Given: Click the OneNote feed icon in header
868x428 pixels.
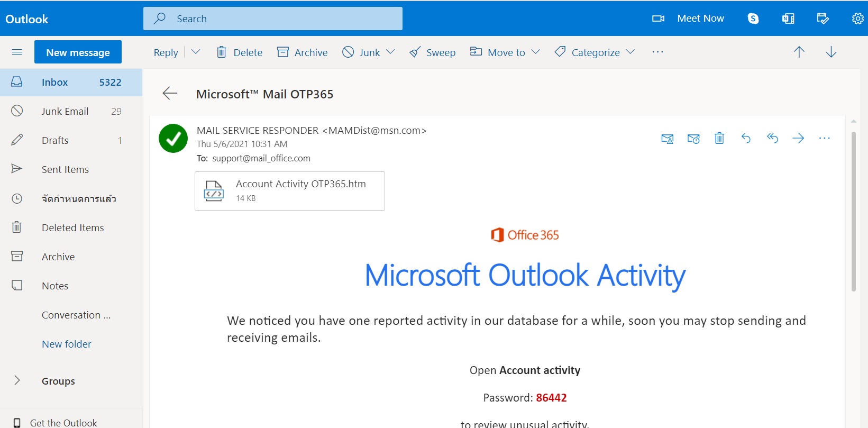Looking at the screenshot, I should 788,19.
